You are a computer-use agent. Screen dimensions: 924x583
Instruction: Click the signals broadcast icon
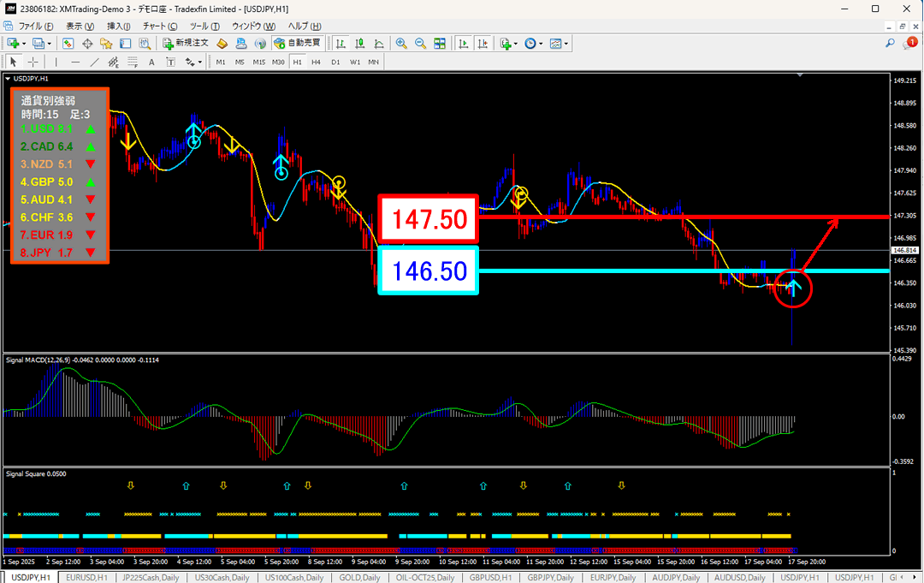point(260,44)
